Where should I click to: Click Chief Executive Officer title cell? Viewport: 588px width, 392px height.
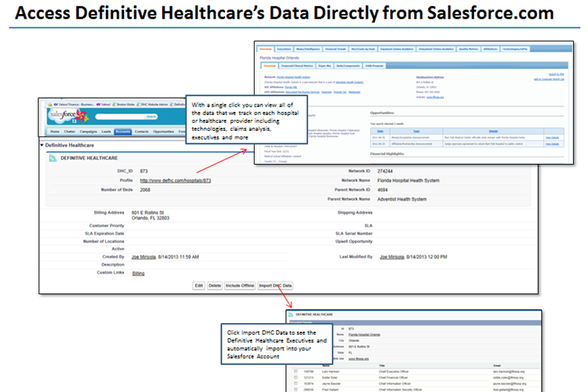click(394, 372)
